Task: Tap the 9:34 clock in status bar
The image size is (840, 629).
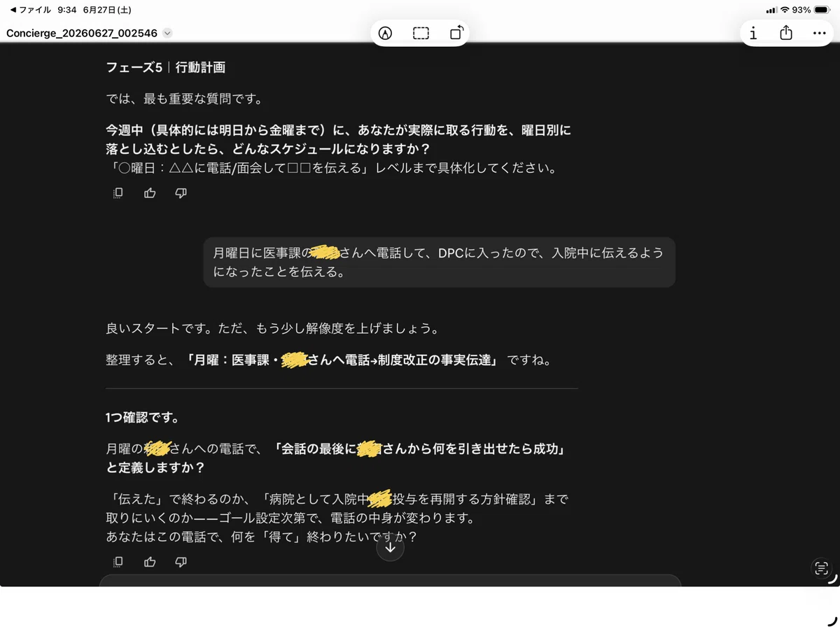Action: click(68, 10)
